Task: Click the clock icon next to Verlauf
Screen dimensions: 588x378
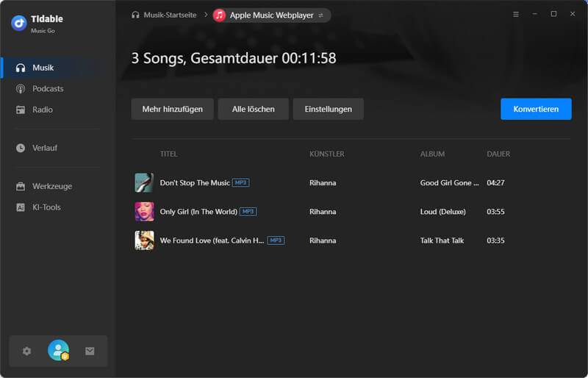Action: pos(21,148)
